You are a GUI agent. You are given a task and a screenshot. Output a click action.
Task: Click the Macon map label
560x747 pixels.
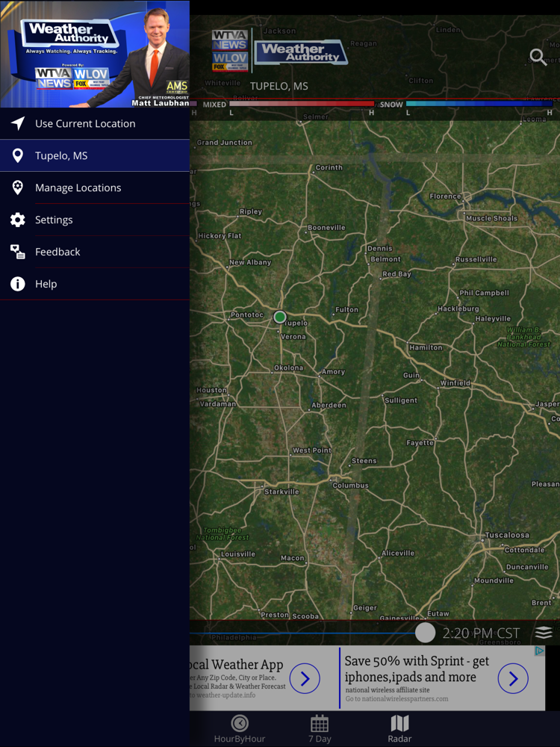tap(293, 558)
